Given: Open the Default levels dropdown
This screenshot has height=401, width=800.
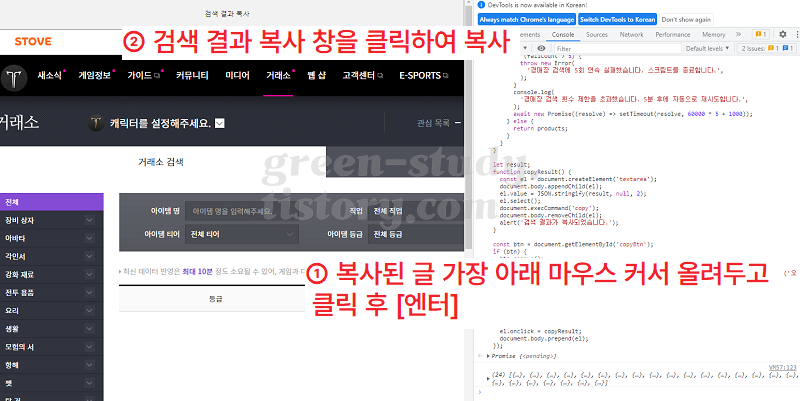Looking at the screenshot, I should [x=707, y=48].
